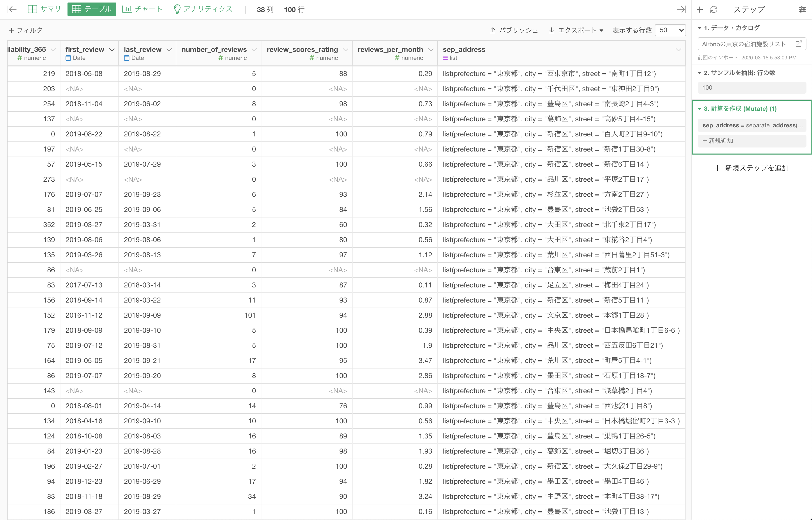Select reviews_per_month cell 2.14
The width and height of the screenshot is (812, 520).
(395, 195)
